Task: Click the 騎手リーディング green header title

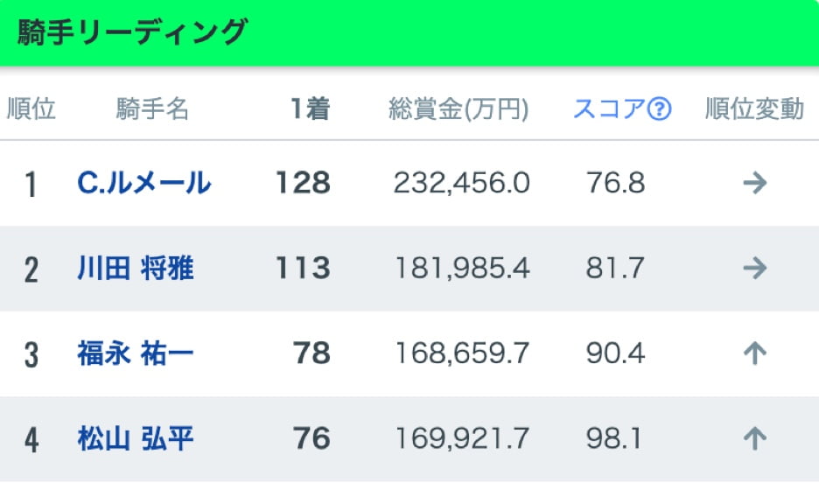Action: point(133,32)
